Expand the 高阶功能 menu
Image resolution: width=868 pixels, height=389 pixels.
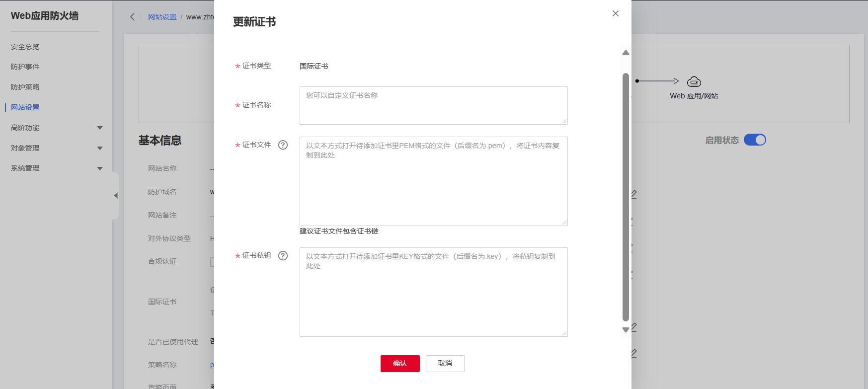click(x=100, y=128)
